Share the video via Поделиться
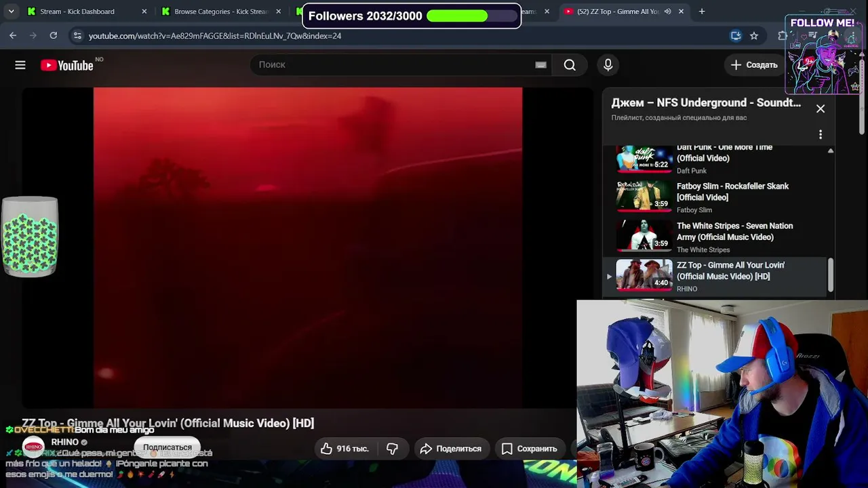This screenshot has width=868, height=488. pyautogui.click(x=451, y=449)
